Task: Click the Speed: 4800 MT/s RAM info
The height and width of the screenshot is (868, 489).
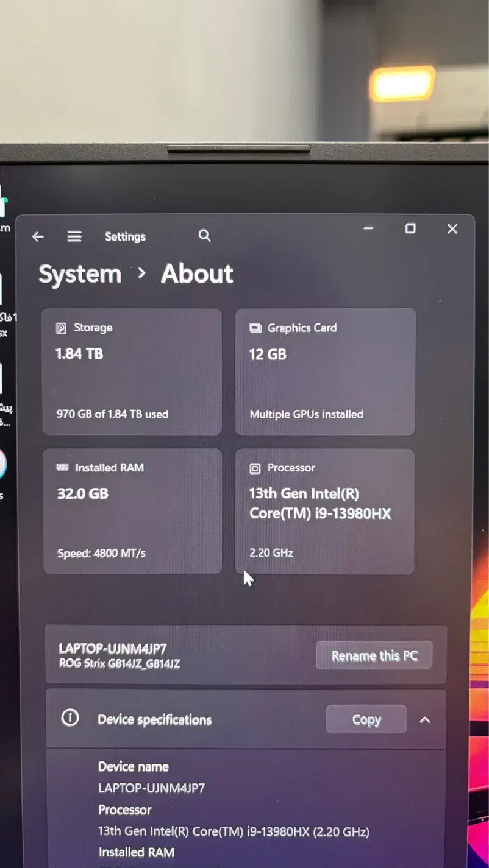Action: 101,554
